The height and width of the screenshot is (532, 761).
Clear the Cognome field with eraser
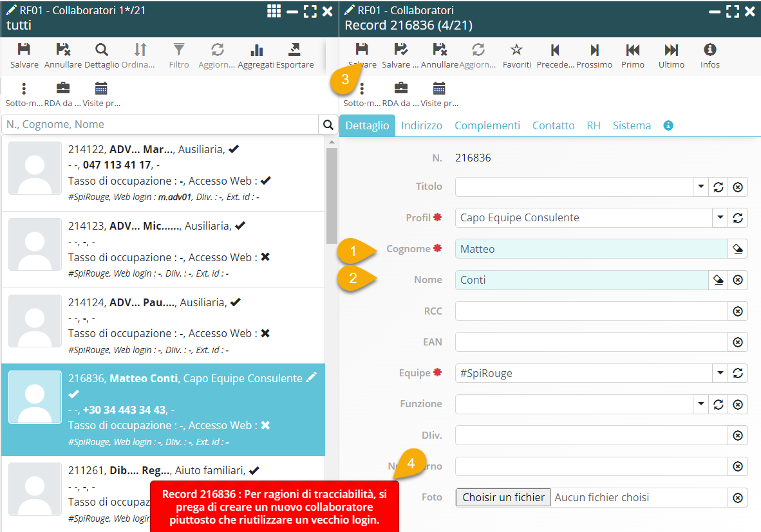click(738, 249)
